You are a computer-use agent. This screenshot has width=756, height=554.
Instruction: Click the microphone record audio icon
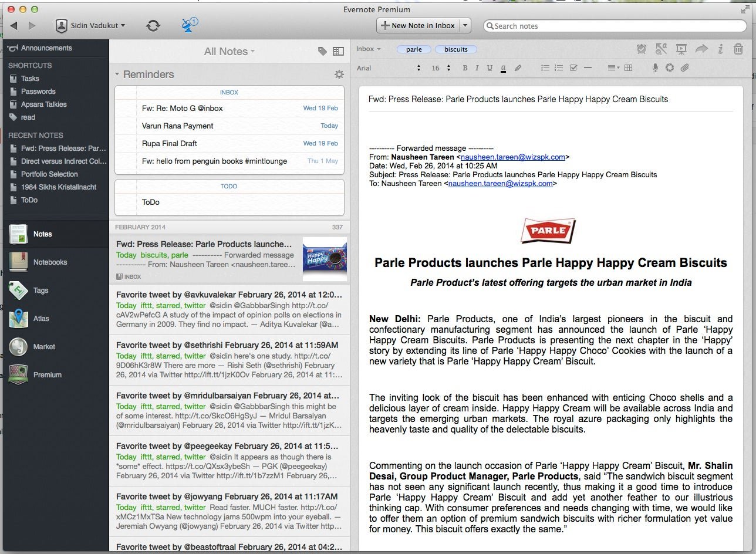pos(656,68)
